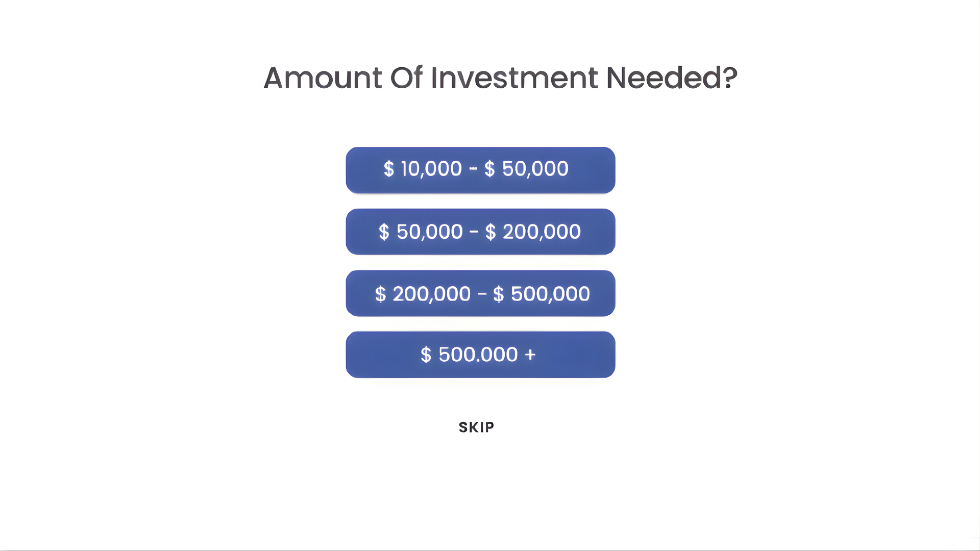Skip the investment amount question
This screenshot has height=551, width=980.
(x=476, y=427)
